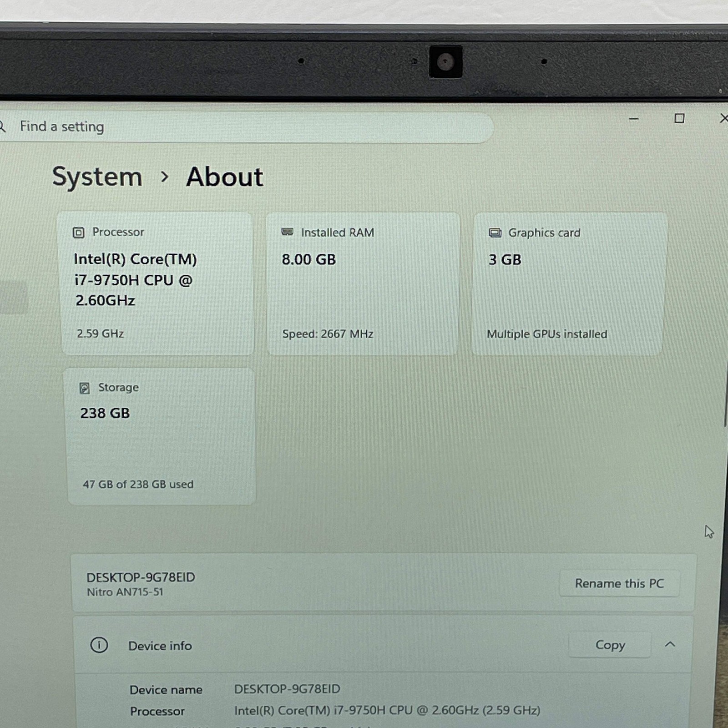Click the Installed RAM memory icon
Screen dimensions: 728x728
287,232
